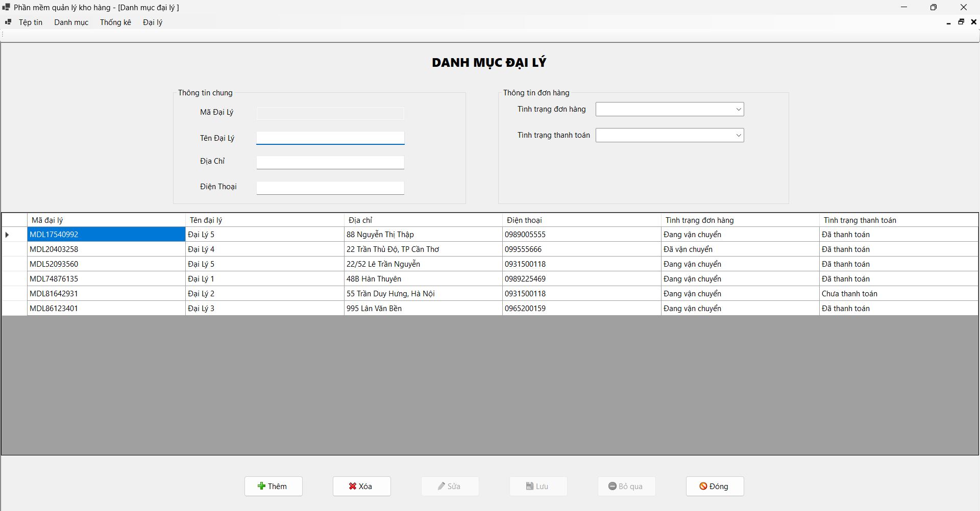The width and height of the screenshot is (980, 511).
Task: Click inside the Điện Thoại input field
Action: click(x=330, y=188)
